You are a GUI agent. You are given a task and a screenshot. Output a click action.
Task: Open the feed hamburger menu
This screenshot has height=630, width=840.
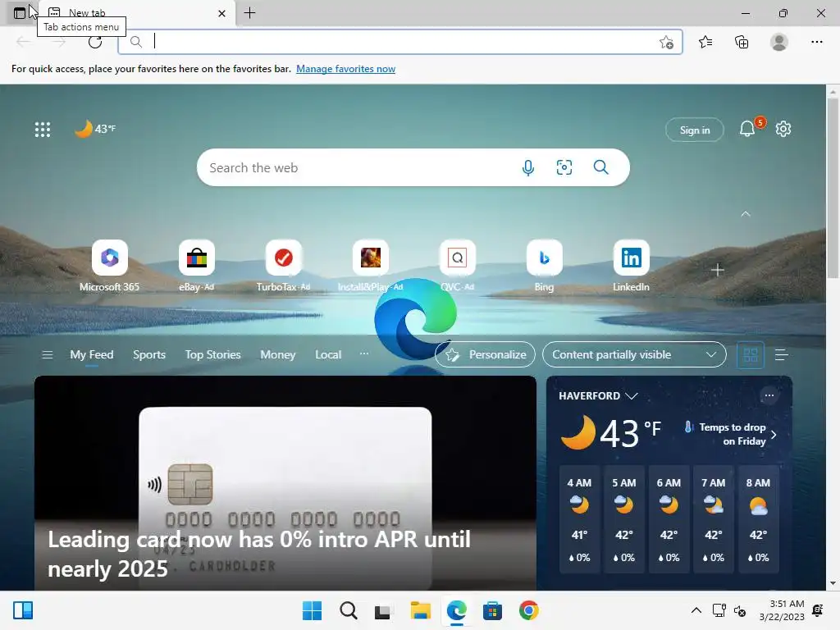click(47, 354)
